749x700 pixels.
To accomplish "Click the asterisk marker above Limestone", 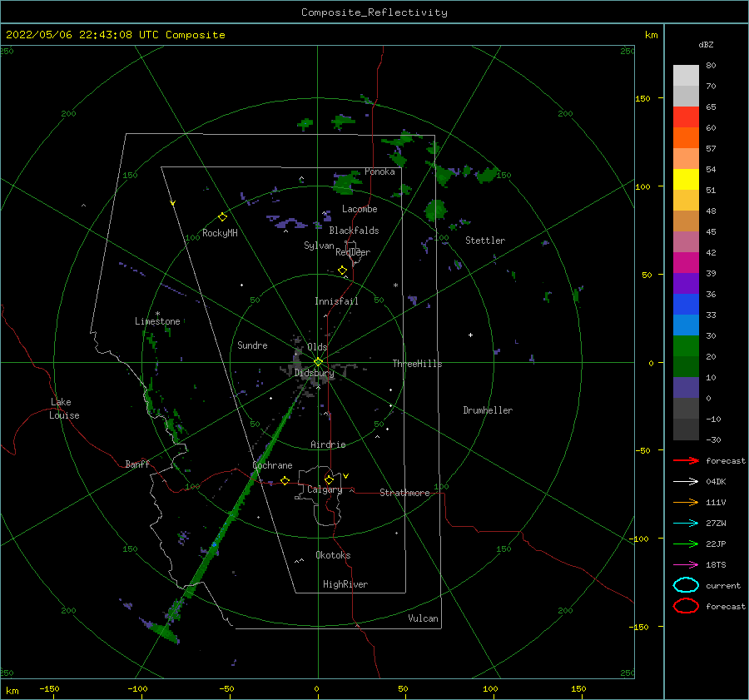I will pyautogui.click(x=157, y=314).
